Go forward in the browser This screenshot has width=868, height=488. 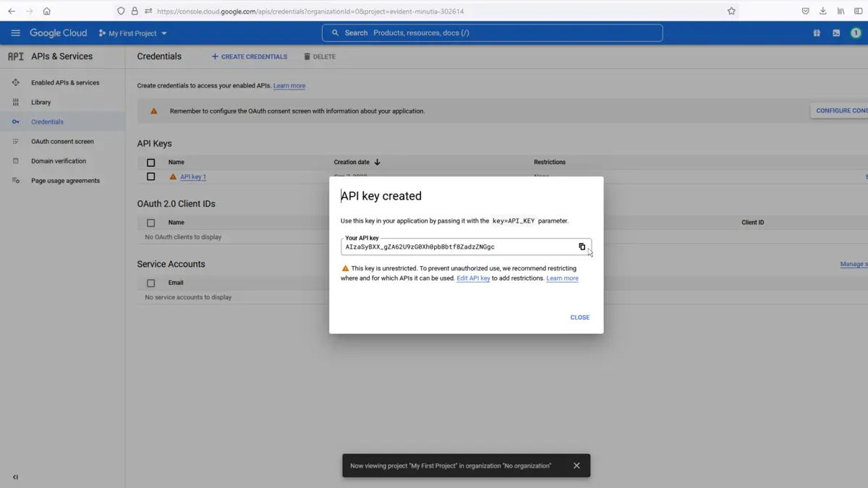[x=29, y=11]
